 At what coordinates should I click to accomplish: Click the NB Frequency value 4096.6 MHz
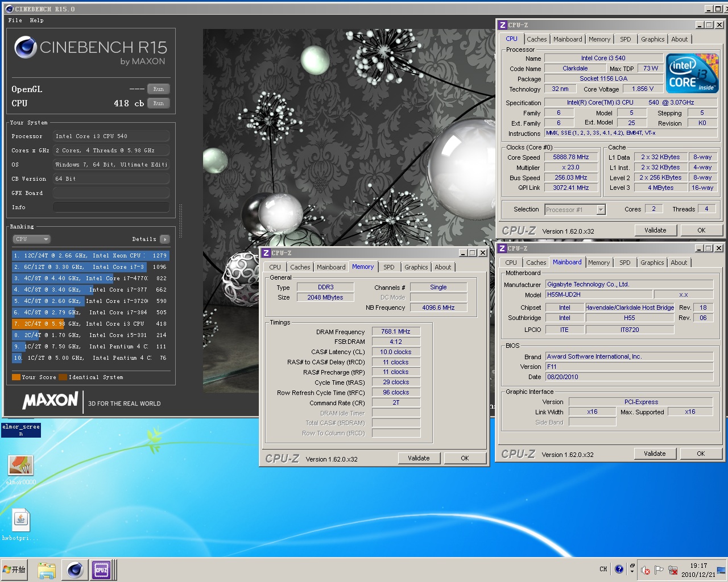[x=439, y=307]
